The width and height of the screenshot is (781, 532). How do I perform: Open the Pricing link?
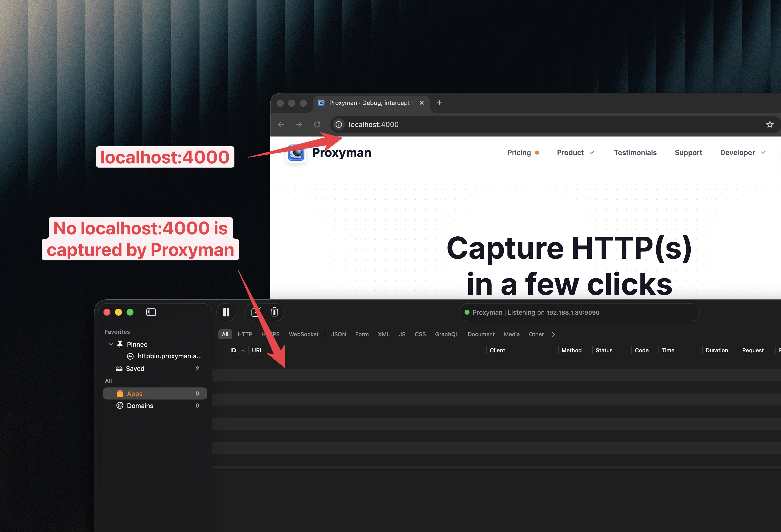[518, 153]
